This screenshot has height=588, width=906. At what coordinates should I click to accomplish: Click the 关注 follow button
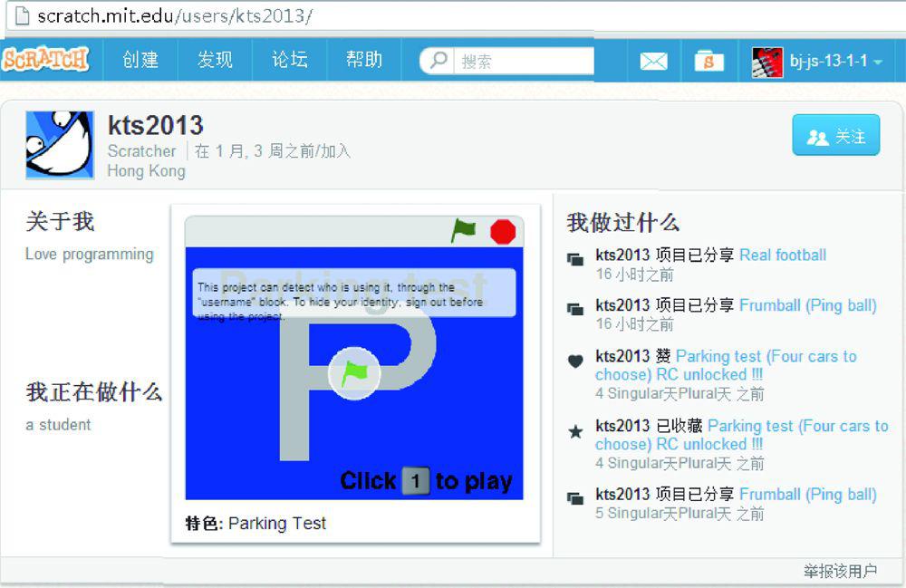tap(836, 135)
